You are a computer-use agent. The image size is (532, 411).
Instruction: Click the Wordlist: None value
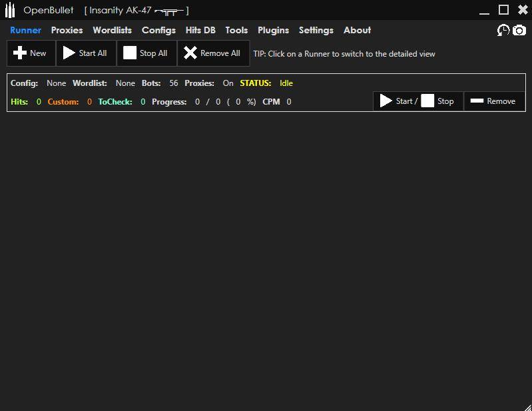coord(125,83)
